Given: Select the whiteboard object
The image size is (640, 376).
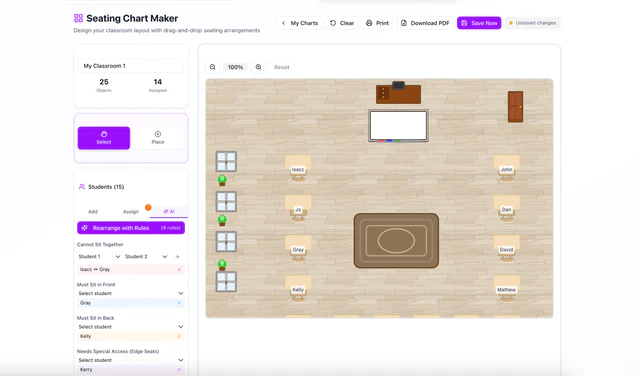Looking at the screenshot, I should [x=398, y=126].
